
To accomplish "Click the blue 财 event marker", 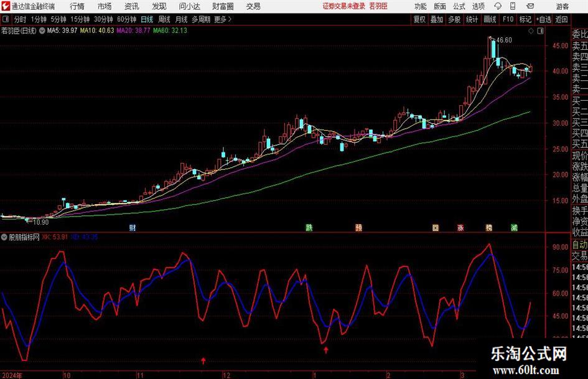I will [x=133, y=227].
